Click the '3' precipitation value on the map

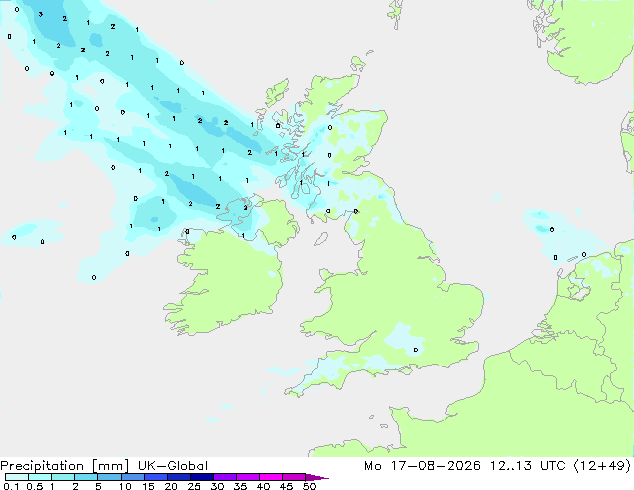[x=40, y=15]
